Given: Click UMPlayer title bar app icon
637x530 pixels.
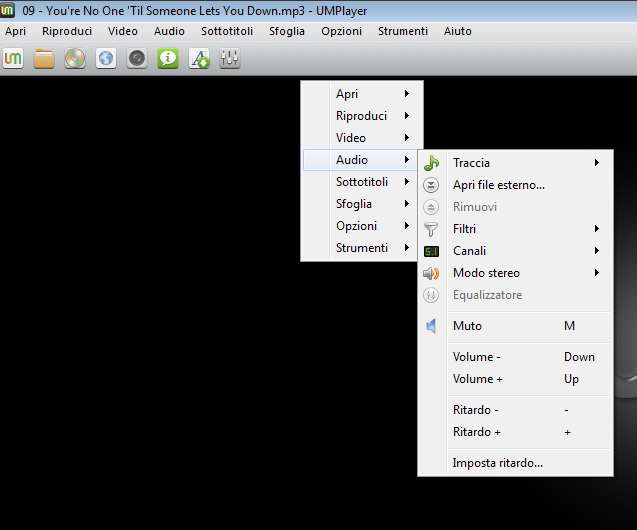Looking at the screenshot, I should coord(7,10).
